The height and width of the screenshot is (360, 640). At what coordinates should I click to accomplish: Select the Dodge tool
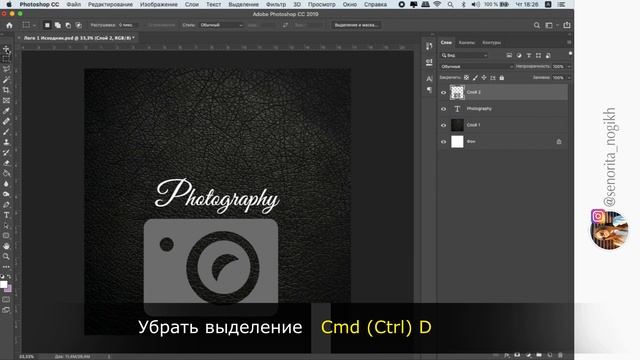pos(6,194)
